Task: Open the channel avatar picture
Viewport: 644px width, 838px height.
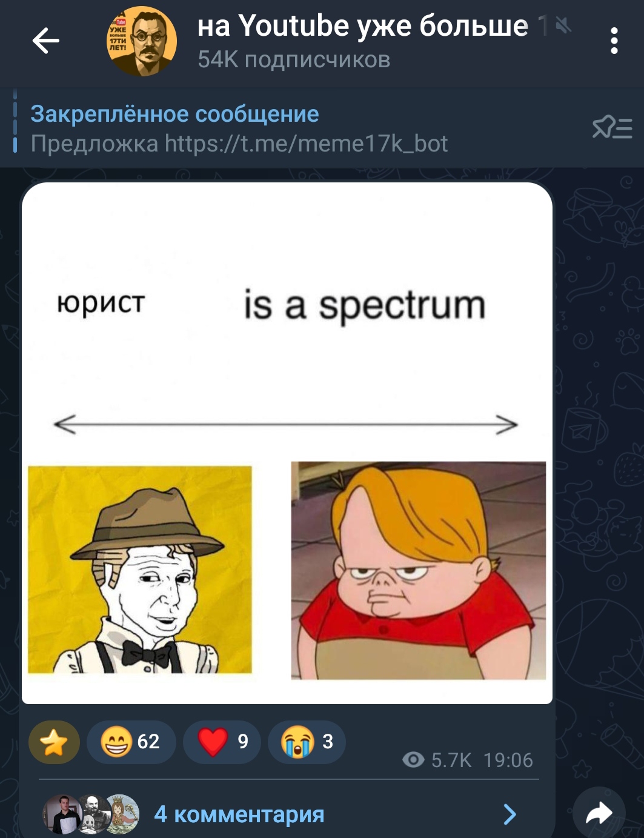Action: (142, 41)
